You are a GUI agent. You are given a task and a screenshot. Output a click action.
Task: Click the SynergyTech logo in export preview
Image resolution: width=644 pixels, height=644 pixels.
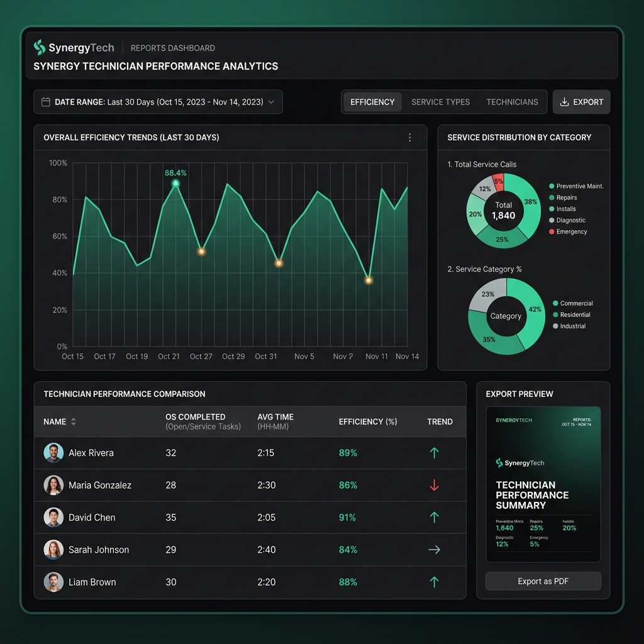click(520, 463)
